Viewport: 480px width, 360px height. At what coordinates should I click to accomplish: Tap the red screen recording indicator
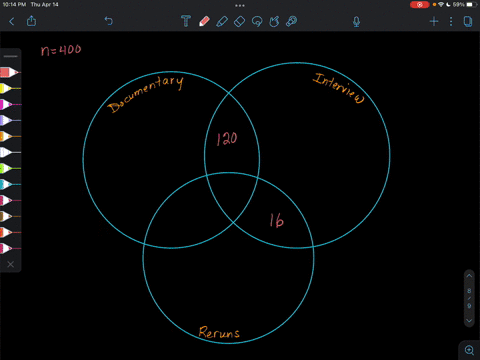420,5
